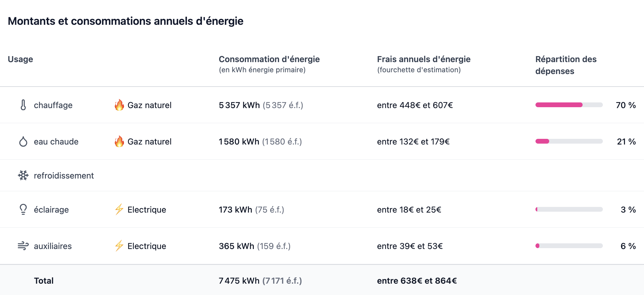The height and width of the screenshot is (295, 644).
Task: Click the flame icon in chauffage row
Action: pos(119,105)
